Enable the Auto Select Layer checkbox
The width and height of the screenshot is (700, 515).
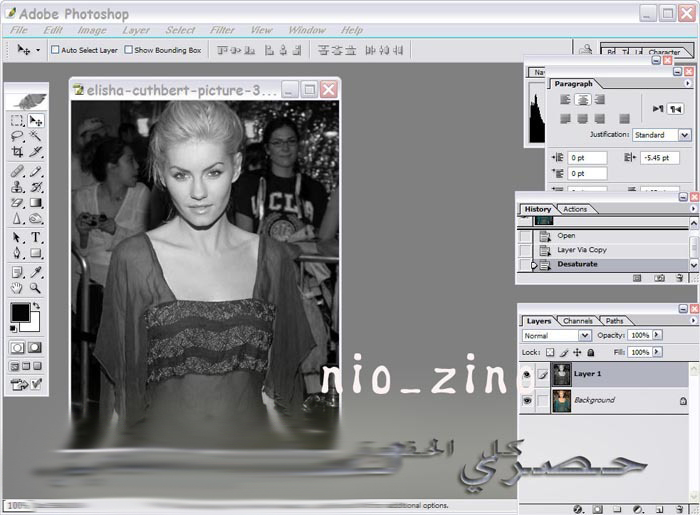point(56,49)
